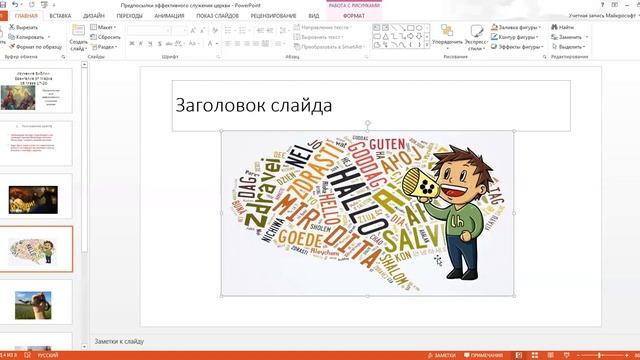Image resolution: width=640 pixels, height=360 pixels.
Task: Toggle numbered list
Action: click(242, 31)
